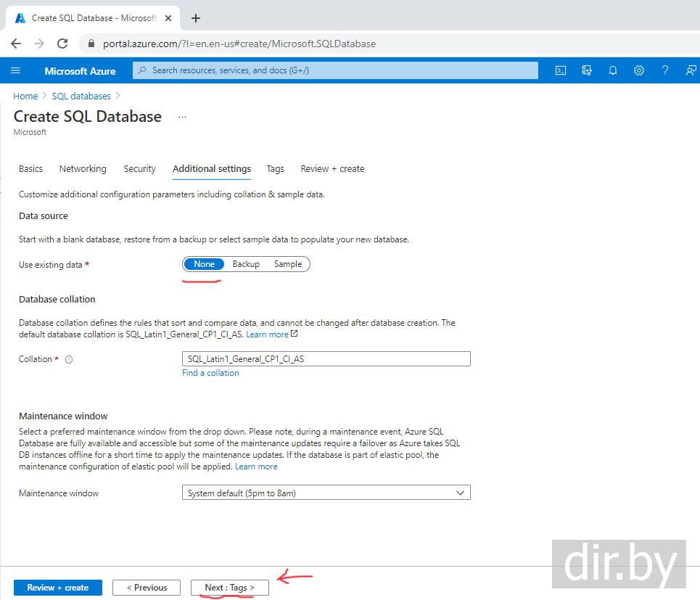Open the Review + create tab
This screenshot has width=700, height=600.
click(332, 169)
